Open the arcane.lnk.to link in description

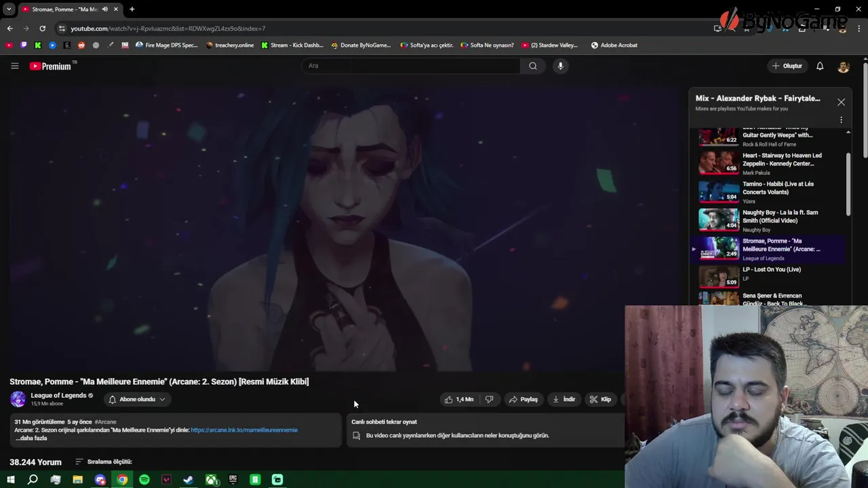point(244,430)
